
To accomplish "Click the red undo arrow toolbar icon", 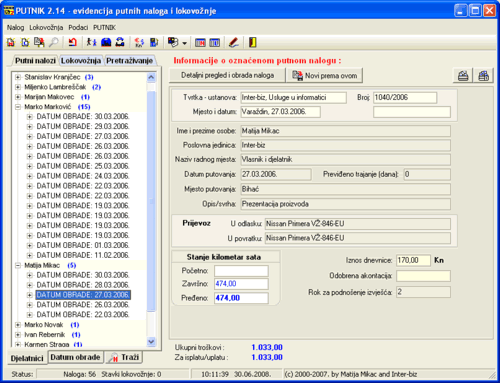I will pyautogui.click(x=72, y=42).
